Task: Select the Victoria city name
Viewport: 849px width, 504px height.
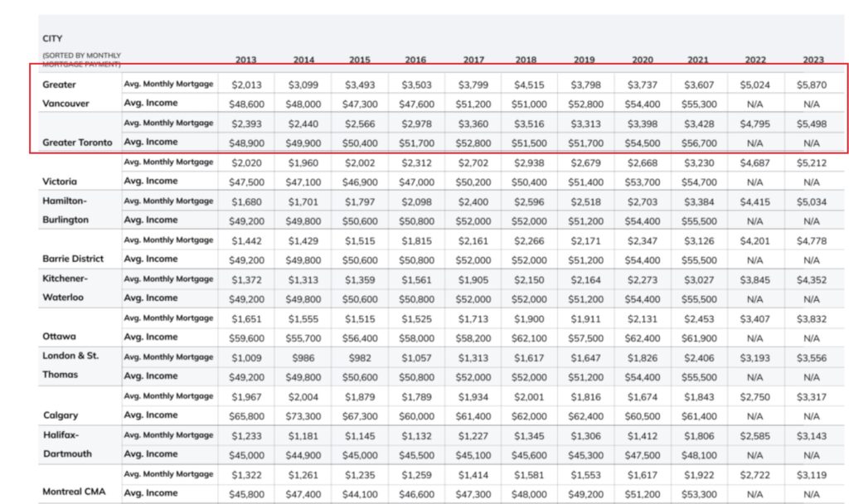Action: pos(60,181)
